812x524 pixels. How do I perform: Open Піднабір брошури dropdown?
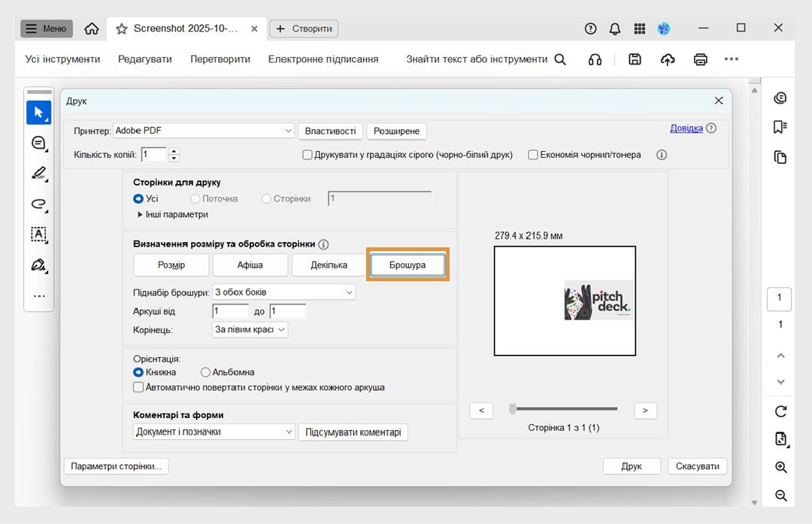[283, 292]
